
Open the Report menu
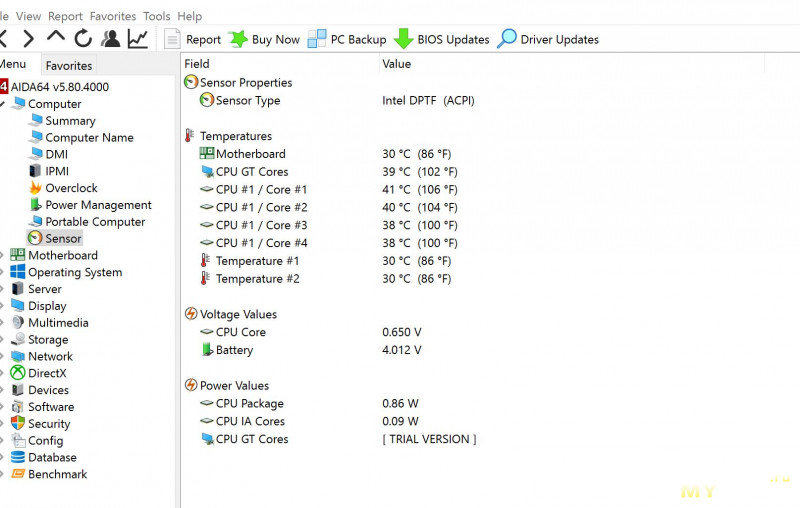65,16
